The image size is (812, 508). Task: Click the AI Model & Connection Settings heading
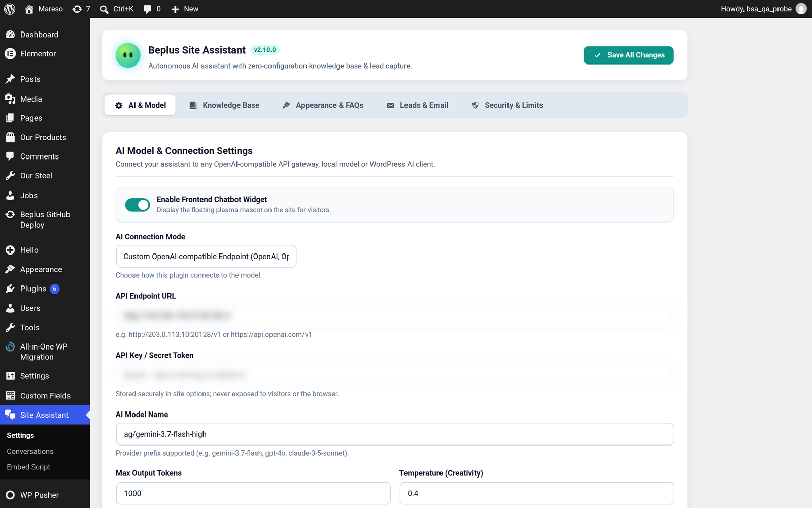(x=184, y=151)
